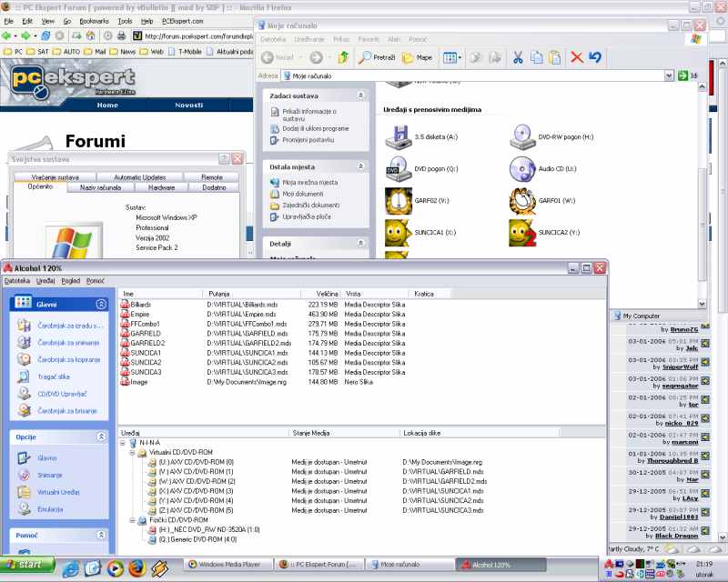
Task: Collapse the Virtualni CD/DVD-ROM tree node
Action: (133, 453)
